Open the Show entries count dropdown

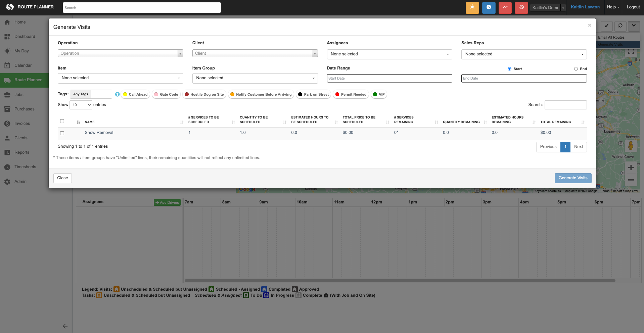(81, 105)
